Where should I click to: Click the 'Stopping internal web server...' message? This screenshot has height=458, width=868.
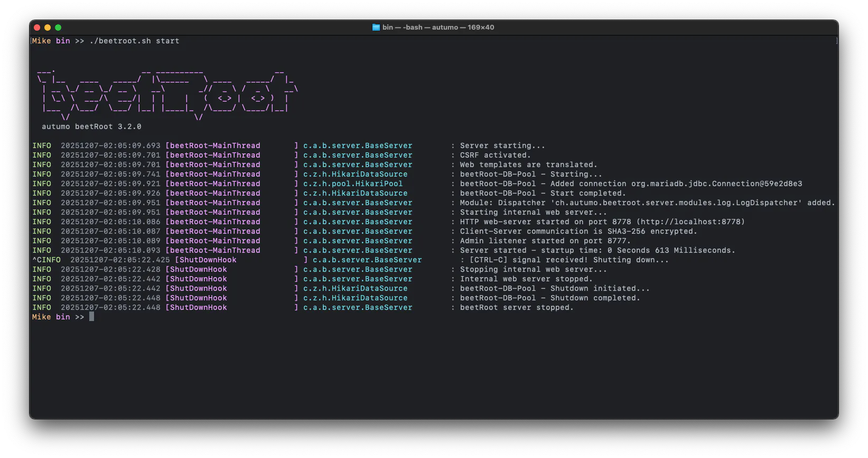533,269
